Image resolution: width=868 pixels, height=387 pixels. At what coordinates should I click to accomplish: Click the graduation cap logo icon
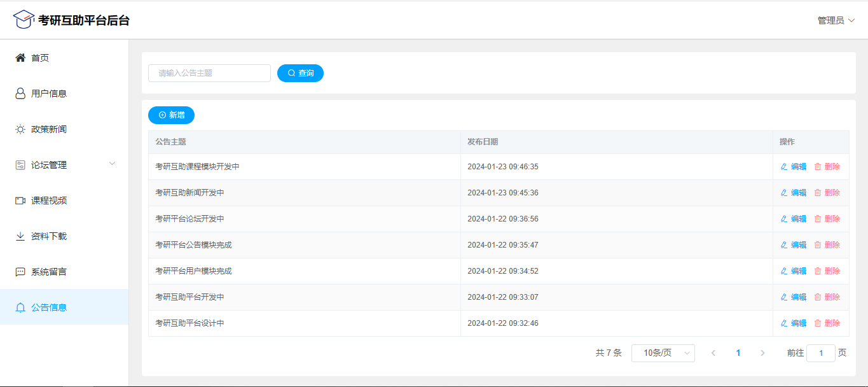(24, 20)
